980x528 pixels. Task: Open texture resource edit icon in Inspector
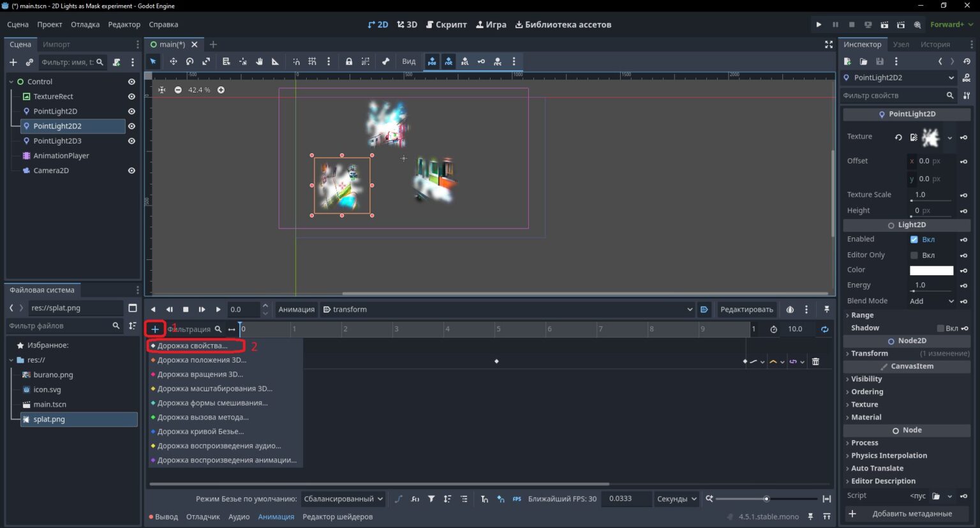point(914,137)
